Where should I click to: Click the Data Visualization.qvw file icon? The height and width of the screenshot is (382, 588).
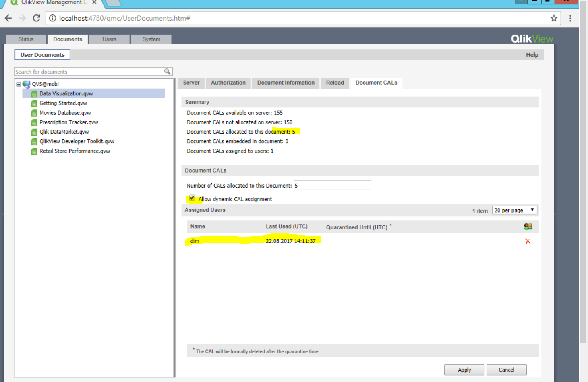34,94
